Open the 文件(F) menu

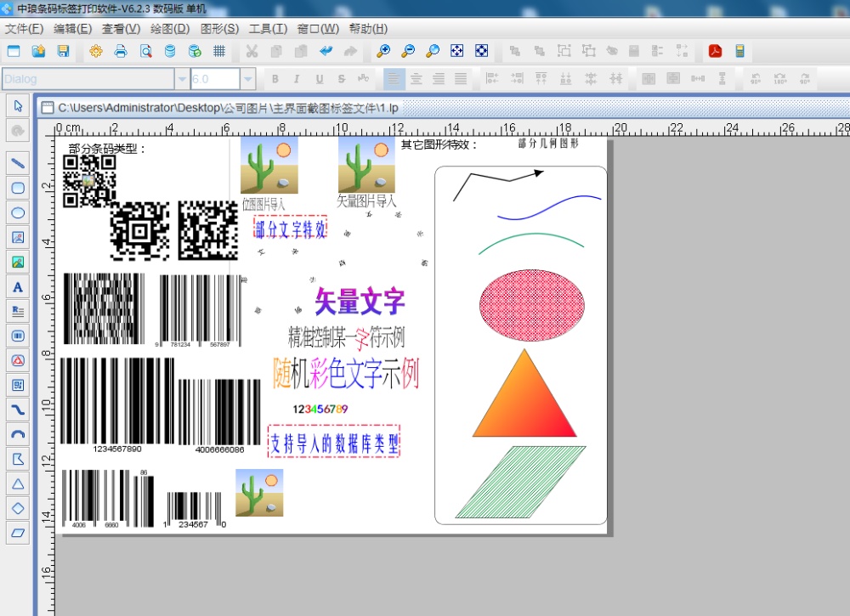[24, 28]
